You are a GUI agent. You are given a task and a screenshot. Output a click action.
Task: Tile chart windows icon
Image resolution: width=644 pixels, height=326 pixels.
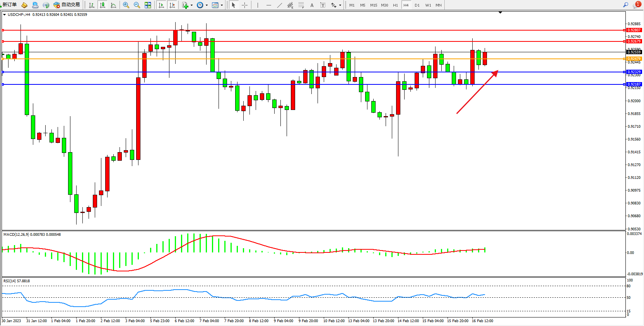click(x=148, y=5)
